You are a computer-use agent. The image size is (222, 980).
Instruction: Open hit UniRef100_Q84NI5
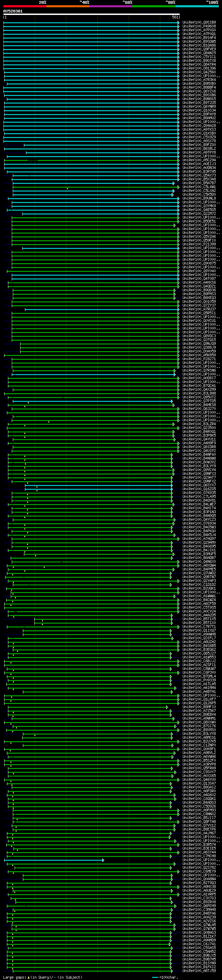[x=199, y=53]
